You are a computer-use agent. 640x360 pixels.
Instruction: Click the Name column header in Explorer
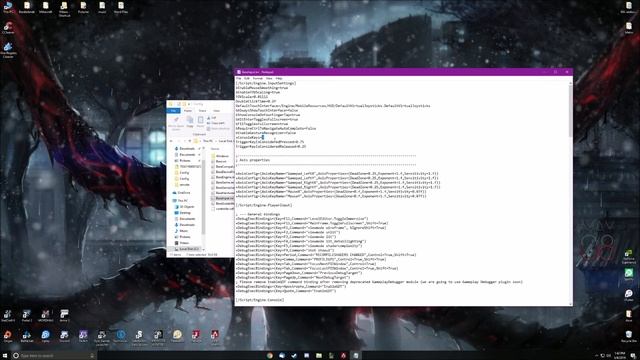tap(216, 149)
